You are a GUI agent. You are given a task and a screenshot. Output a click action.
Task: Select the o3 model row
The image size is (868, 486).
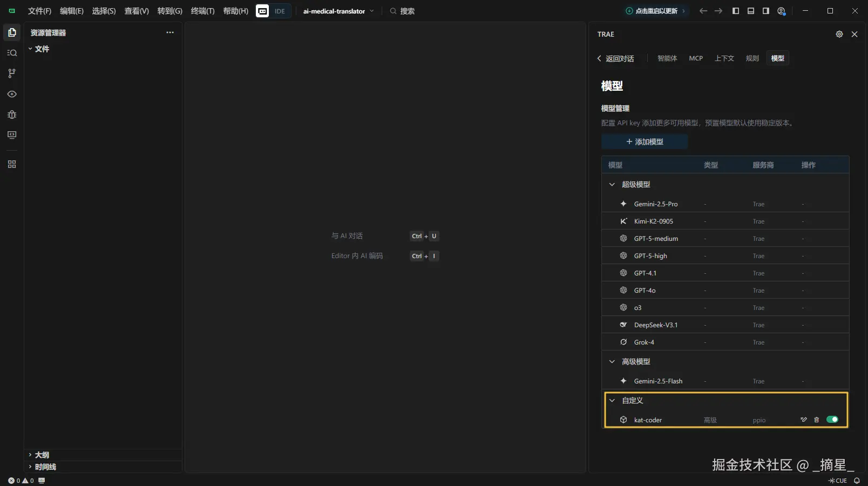pos(725,307)
